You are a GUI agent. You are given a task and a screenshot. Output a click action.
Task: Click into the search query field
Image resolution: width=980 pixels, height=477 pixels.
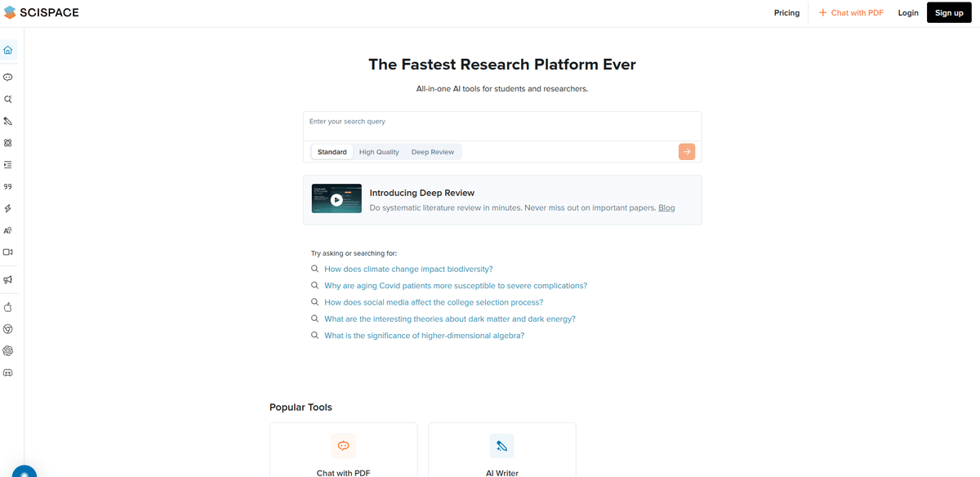(501, 123)
